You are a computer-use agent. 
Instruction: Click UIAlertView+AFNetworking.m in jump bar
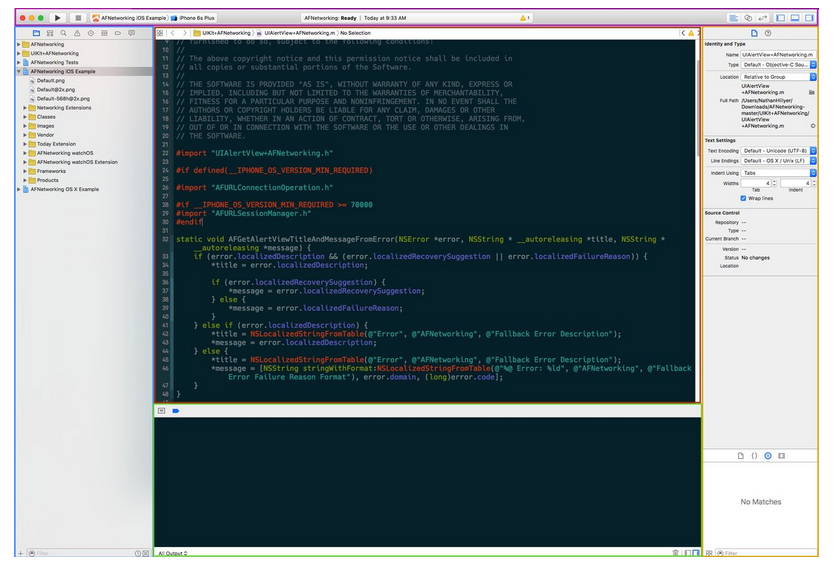[296, 33]
